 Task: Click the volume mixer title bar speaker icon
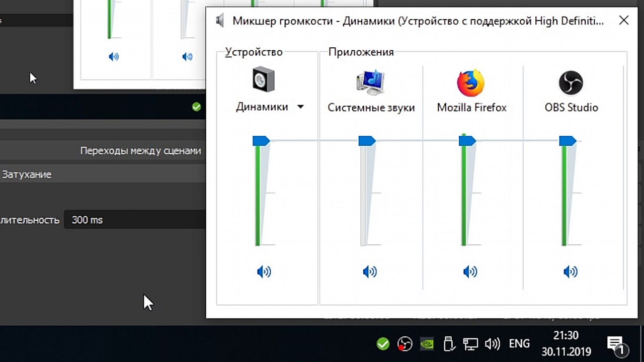point(220,21)
